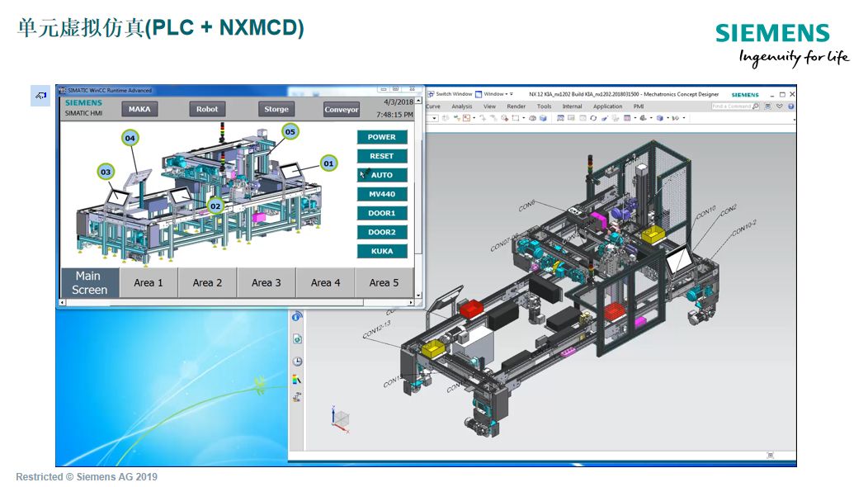Open the Analysis ribbon tab in NX
868x487 pixels.
(462, 106)
